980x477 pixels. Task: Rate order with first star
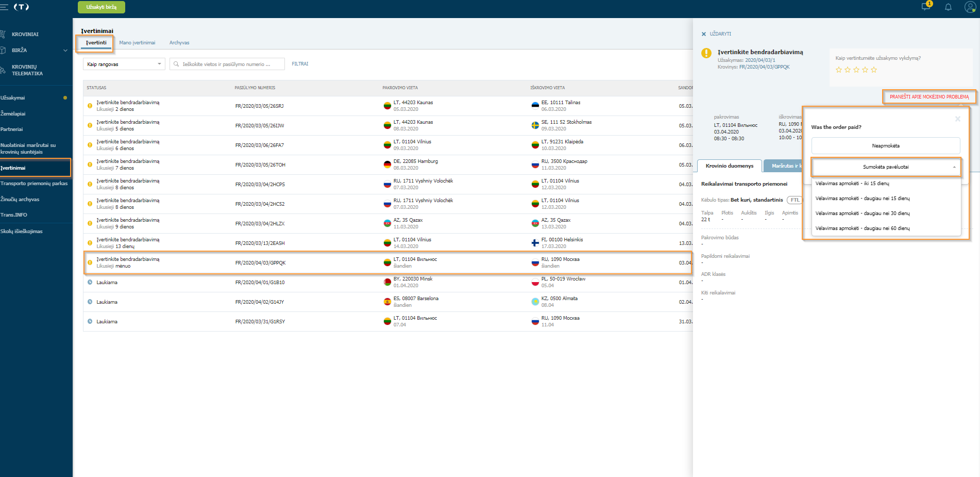[x=839, y=70]
